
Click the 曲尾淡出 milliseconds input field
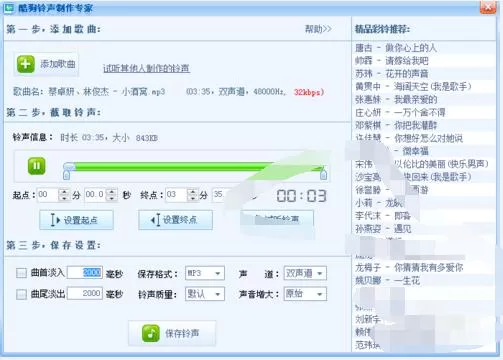coord(85,293)
